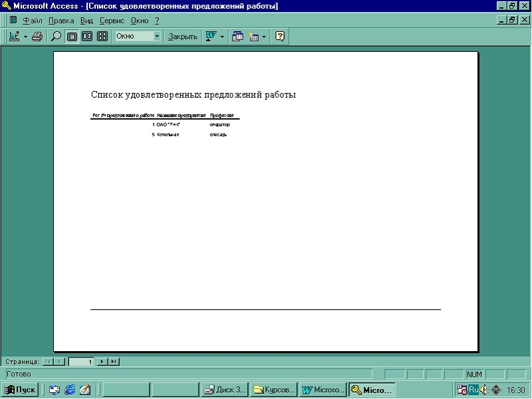Open the 'Окно' menu
Viewport: 532px width, 399px height.
click(140, 21)
